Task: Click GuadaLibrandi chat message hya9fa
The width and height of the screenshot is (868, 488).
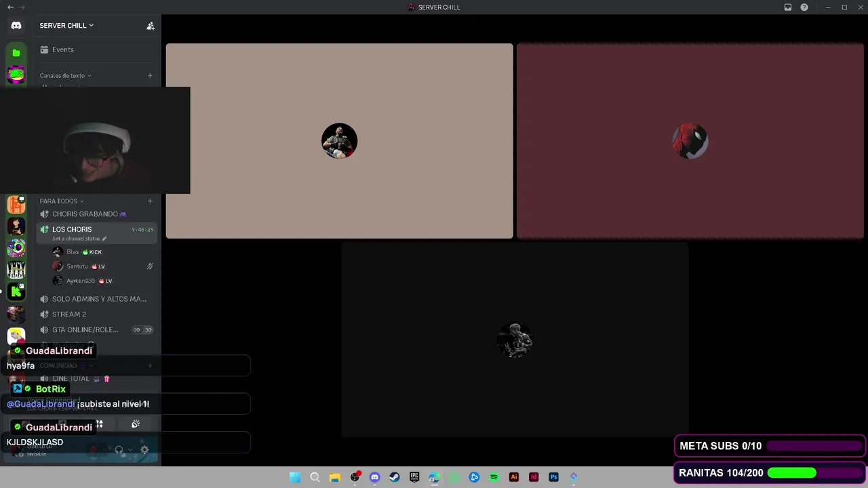Action: tap(21, 366)
